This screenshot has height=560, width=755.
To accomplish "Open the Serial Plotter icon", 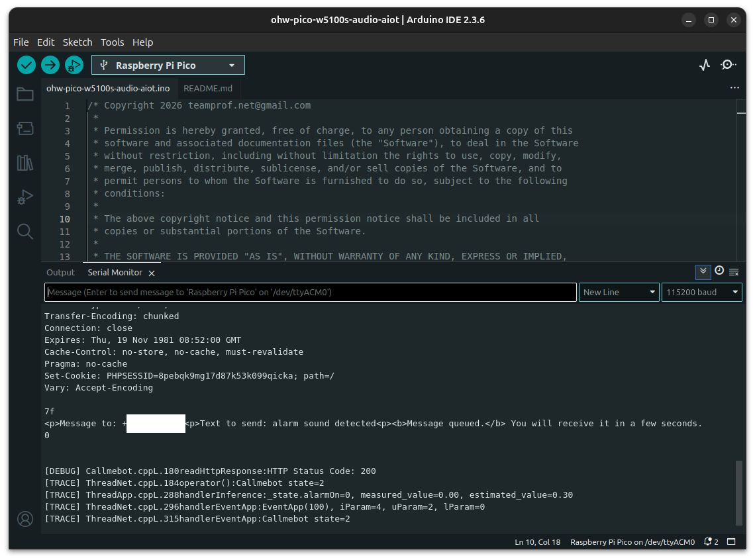I will tap(705, 65).
